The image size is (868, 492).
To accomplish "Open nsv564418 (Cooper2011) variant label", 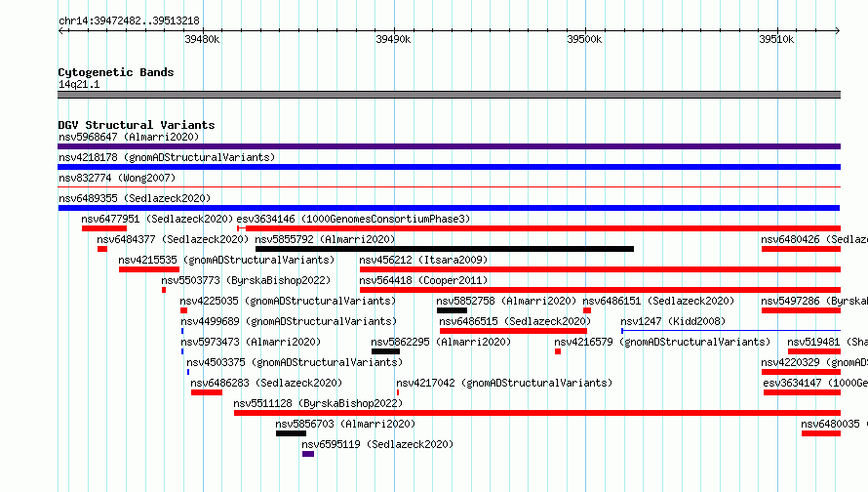I will pyautogui.click(x=423, y=280).
